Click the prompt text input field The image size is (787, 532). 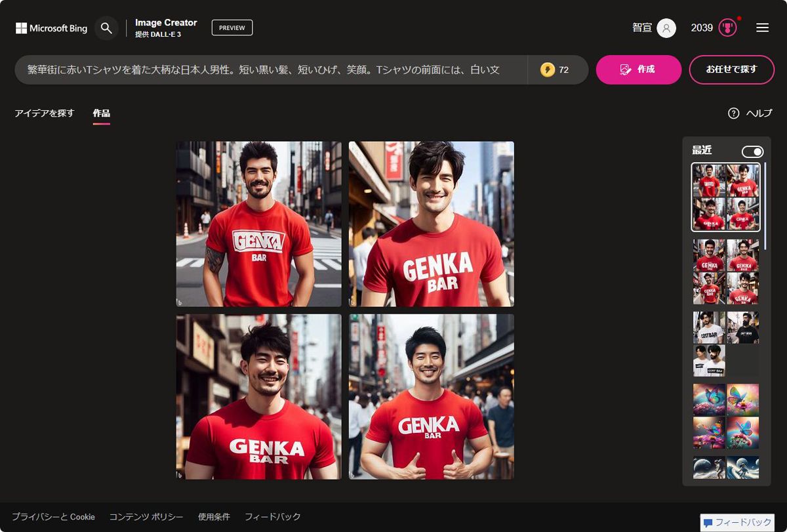(x=270, y=70)
